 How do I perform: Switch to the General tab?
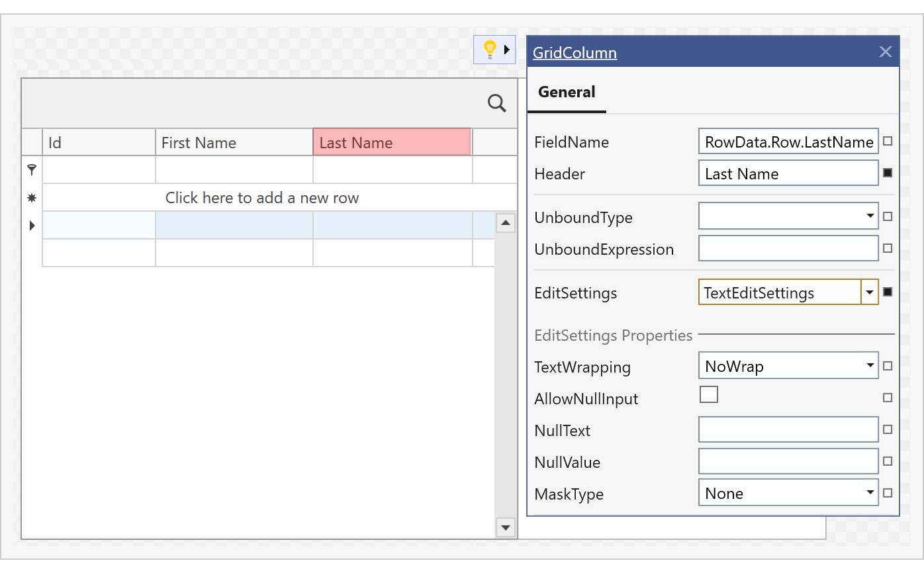tap(567, 93)
